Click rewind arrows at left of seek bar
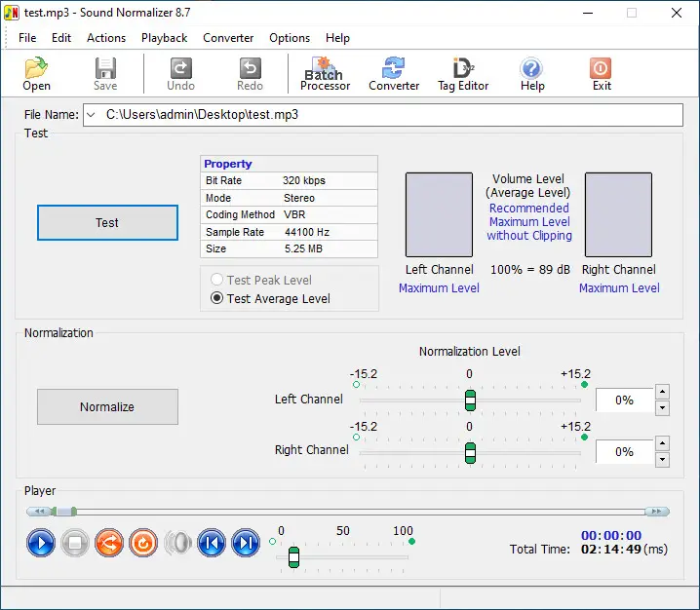Image resolution: width=700 pixels, height=610 pixels. (x=39, y=512)
